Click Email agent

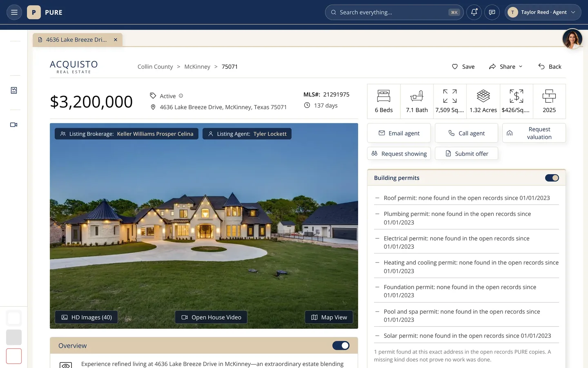[399, 133]
